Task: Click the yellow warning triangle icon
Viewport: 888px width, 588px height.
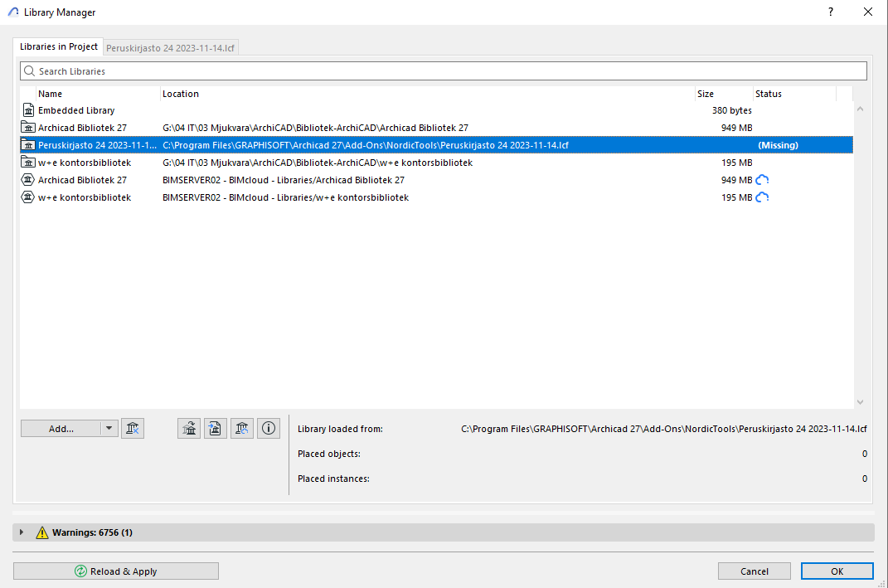Action: coord(42,532)
